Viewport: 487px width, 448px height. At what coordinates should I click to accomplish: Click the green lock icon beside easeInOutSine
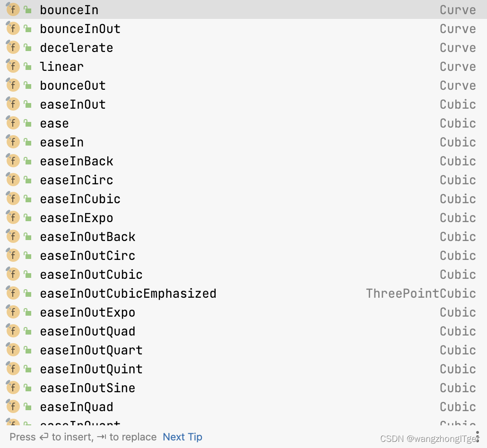pyautogui.click(x=27, y=388)
